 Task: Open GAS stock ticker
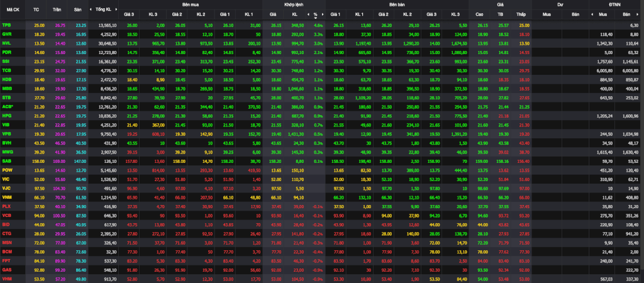click(x=6, y=269)
